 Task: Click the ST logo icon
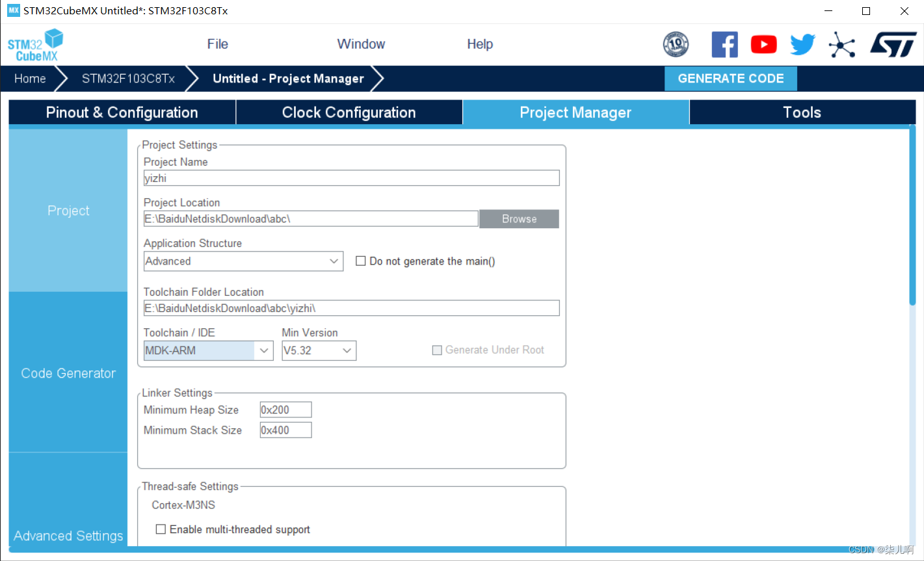(893, 44)
